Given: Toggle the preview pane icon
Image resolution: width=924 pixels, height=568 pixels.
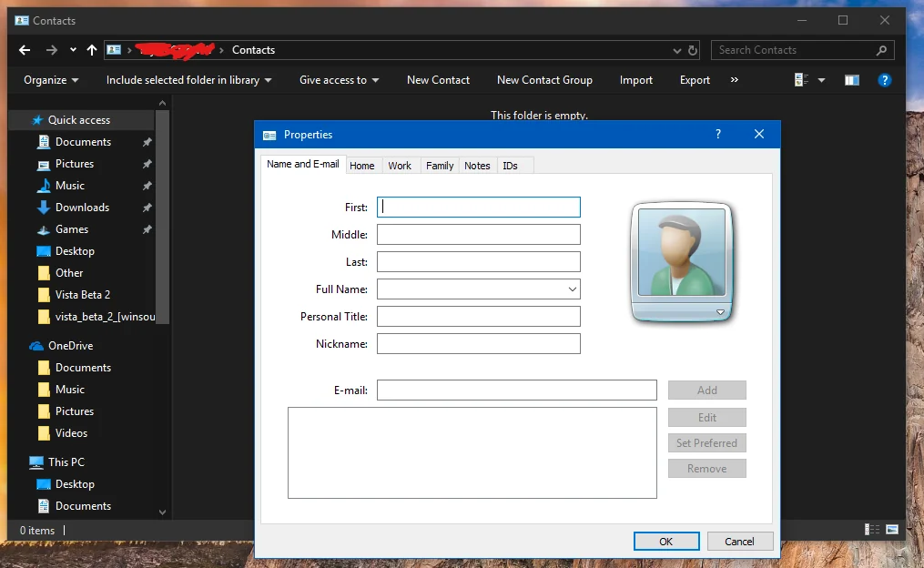Looking at the screenshot, I should point(852,80).
